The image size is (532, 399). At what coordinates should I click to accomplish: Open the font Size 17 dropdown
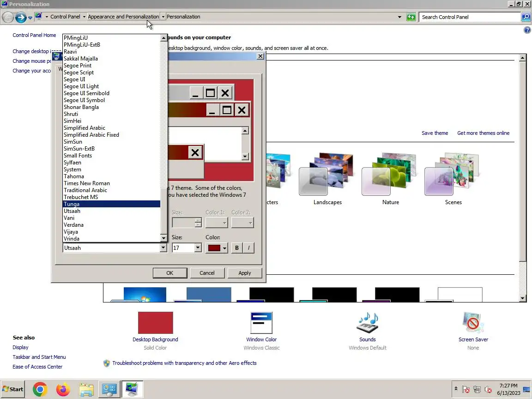pos(198,248)
